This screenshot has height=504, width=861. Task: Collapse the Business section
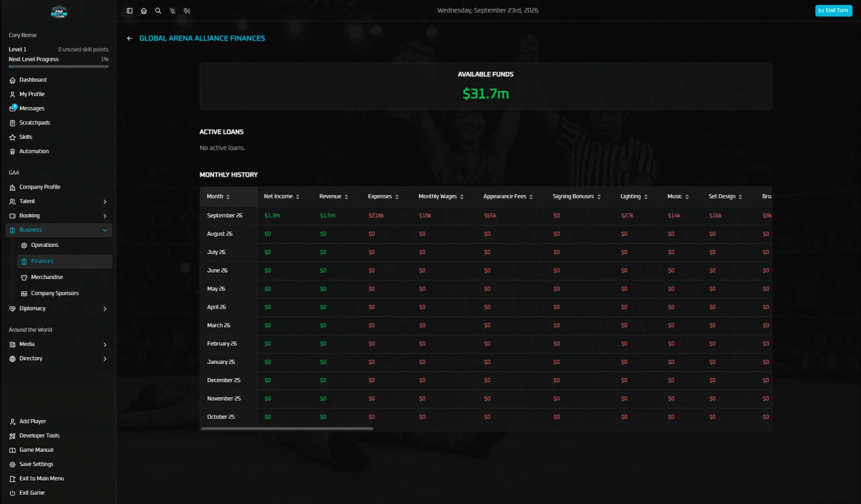click(x=59, y=230)
